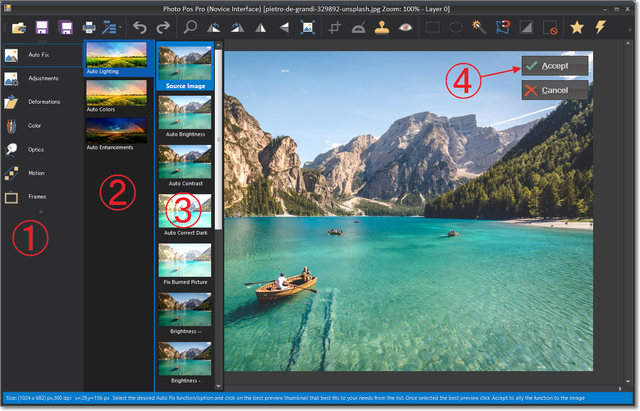Click the magic wand icon

481,28
